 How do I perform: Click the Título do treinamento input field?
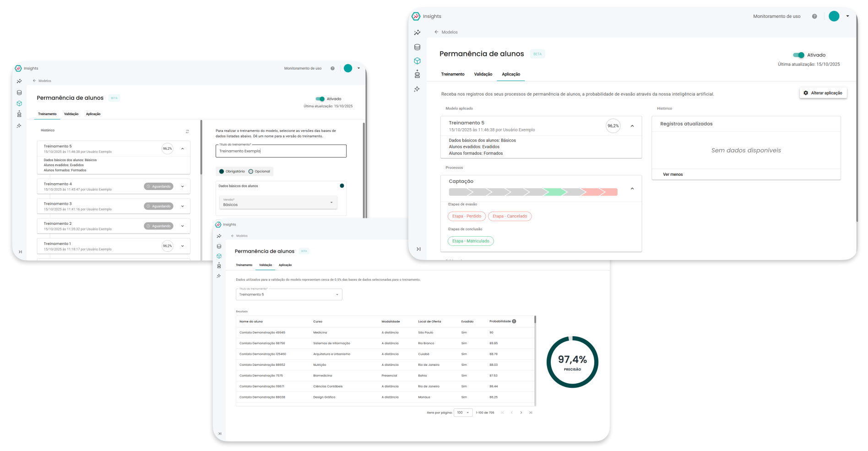pyautogui.click(x=281, y=151)
